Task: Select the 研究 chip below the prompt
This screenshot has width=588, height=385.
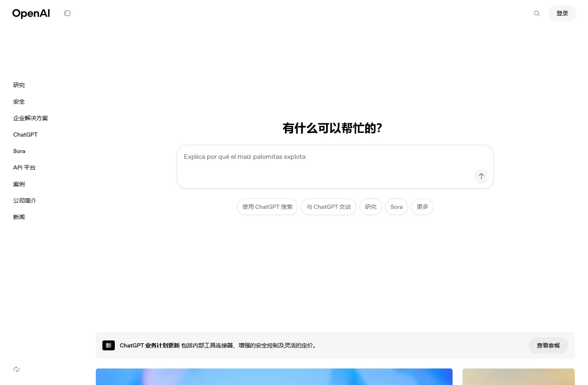Action: 371,207
